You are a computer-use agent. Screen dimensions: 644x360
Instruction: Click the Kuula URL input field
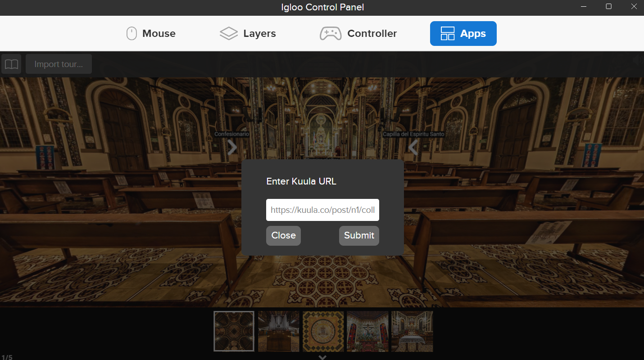322,210
